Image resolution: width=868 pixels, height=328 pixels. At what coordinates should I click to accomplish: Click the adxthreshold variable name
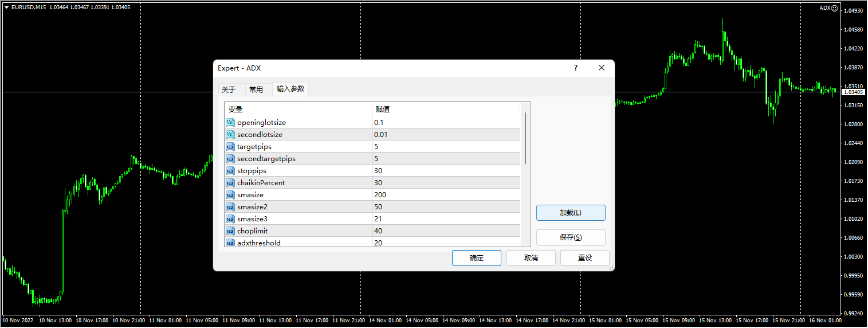[259, 243]
